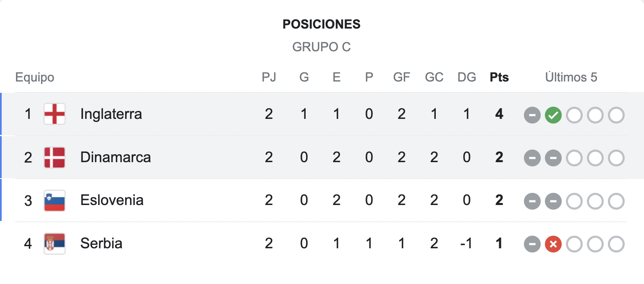Click Inglaterra's last empty match circle
644x284 pixels.
[x=616, y=115]
